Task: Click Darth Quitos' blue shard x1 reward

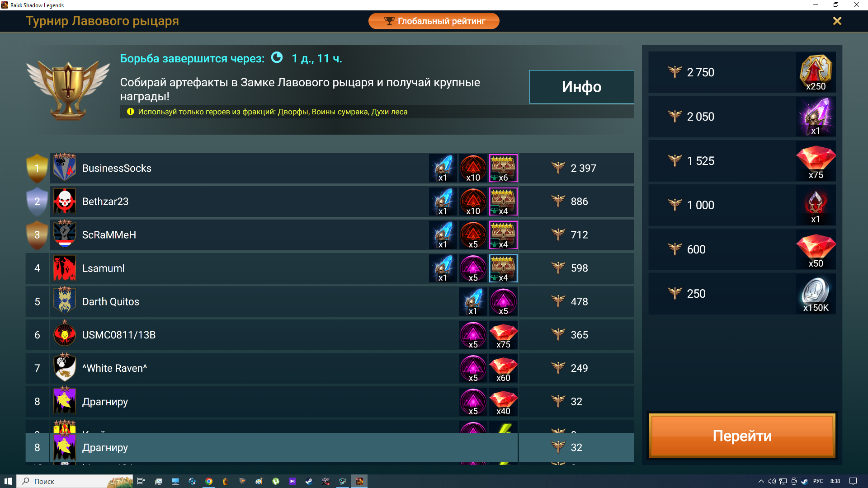Action: (473, 302)
